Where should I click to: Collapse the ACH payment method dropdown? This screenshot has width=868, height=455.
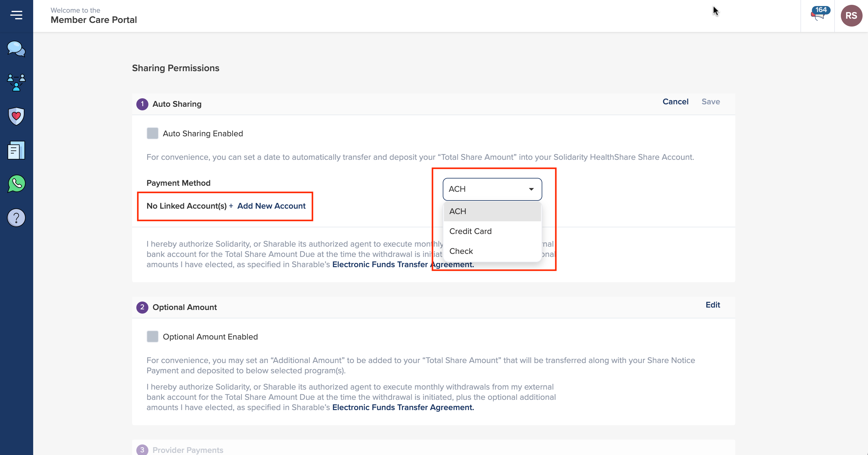click(x=492, y=189)
